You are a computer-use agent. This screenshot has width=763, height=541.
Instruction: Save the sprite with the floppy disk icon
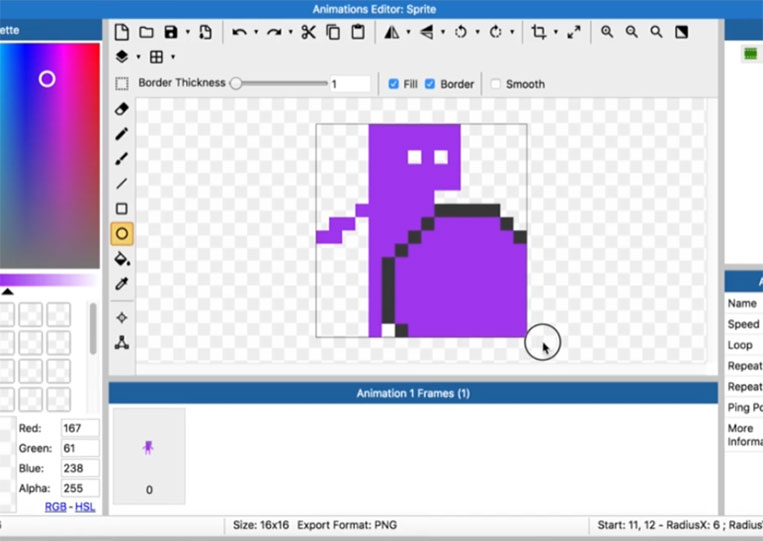[171, 32]
